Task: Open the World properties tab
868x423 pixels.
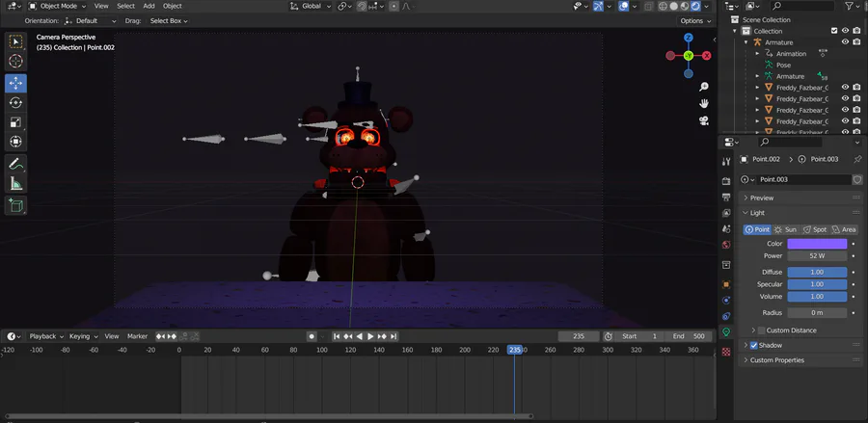Action: pyautogui.click(x=726, y=245)
